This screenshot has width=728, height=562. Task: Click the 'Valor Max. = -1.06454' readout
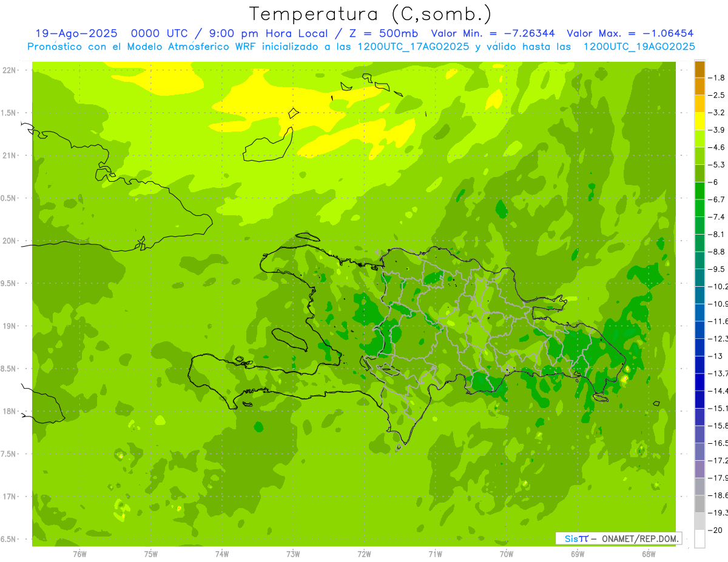click(x=630, y=33)
